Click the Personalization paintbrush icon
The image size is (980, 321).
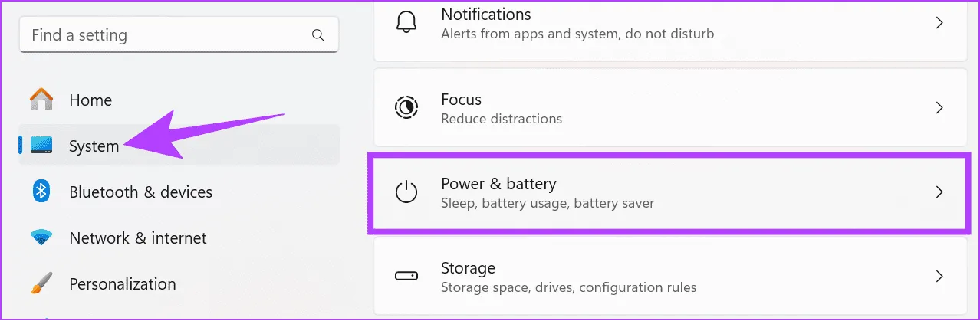(41, 283)
